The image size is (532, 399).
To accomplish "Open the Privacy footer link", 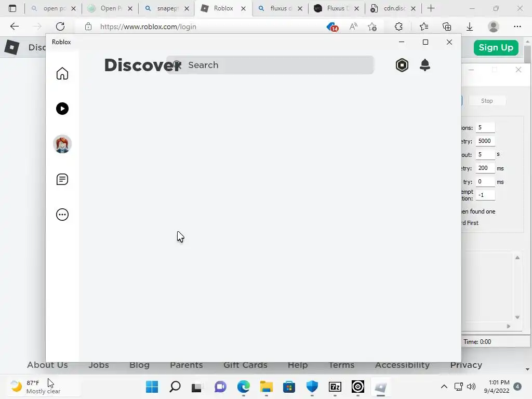I will click(466, 365).
